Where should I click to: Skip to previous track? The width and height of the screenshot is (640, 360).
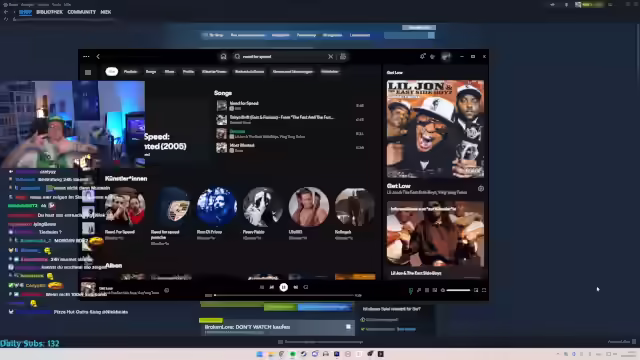pos(272,287)
